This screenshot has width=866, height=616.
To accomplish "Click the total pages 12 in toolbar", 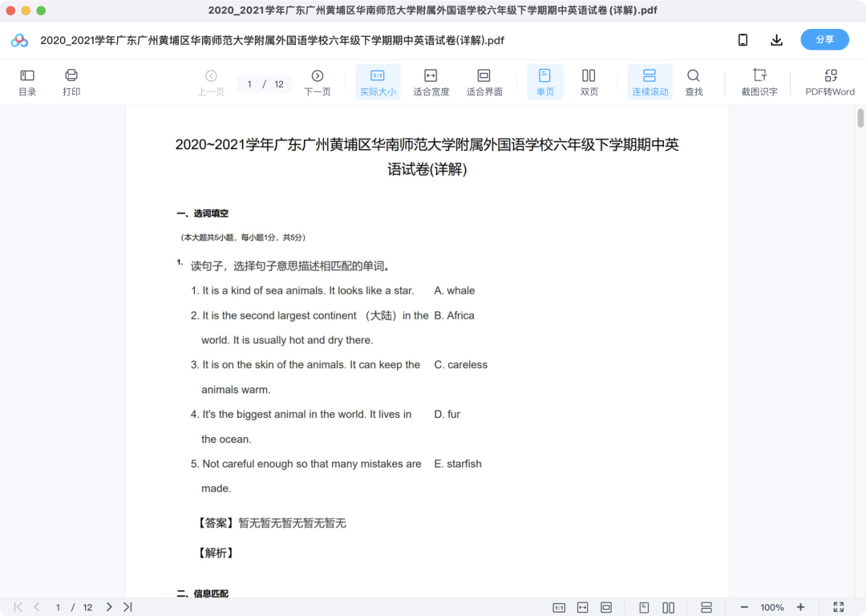I will (x=279, y=84).
